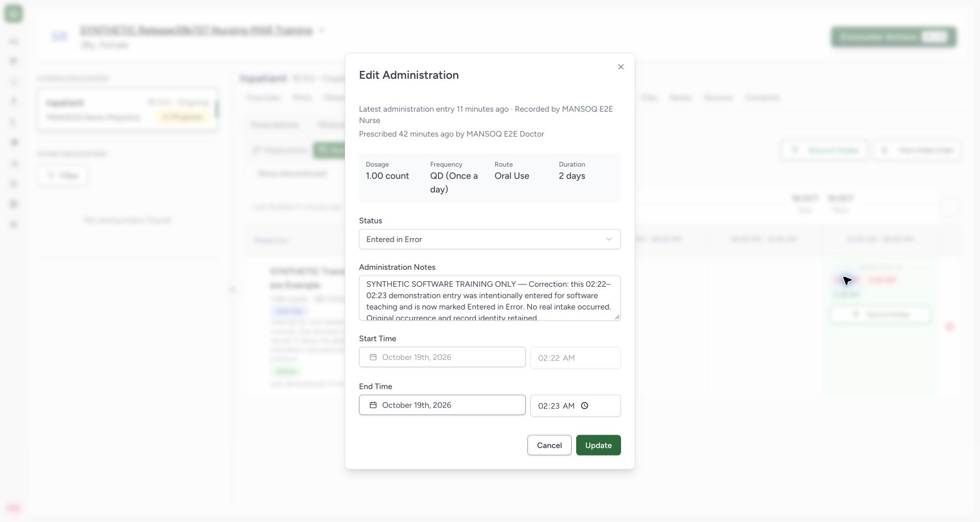Click the Filter funnel button under Other Encounters
The width and height of the screenshot is (980, 522).
(x=63, y=176)
